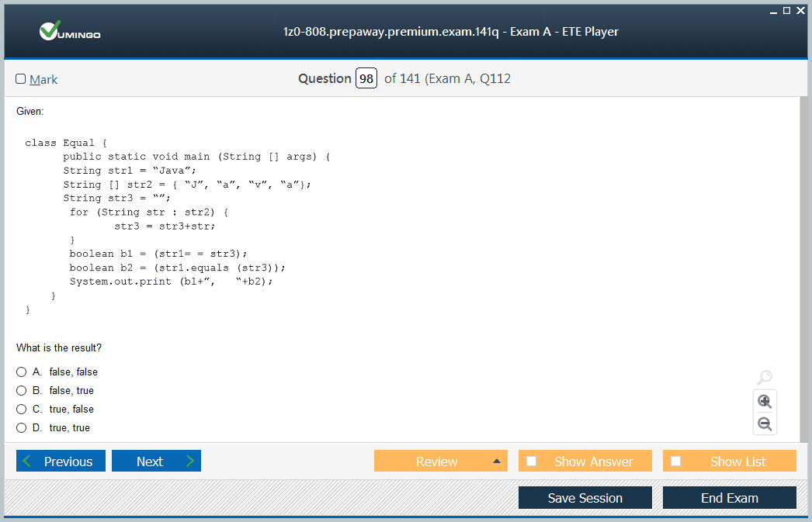Image resolution: width=812 pixels, height=522 pixels.
Task: Expand the Review dropdown arrow
Action: click(x=496, y=462)
